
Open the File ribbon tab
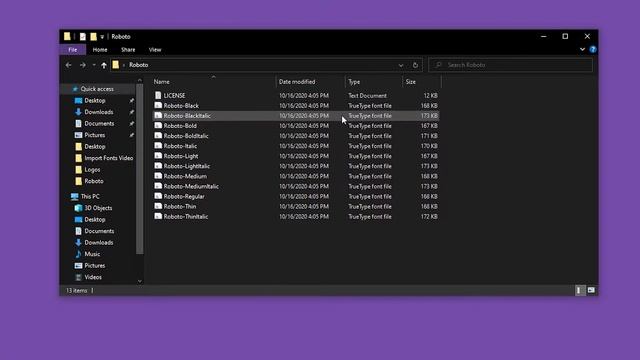click(x=73, y=49)
